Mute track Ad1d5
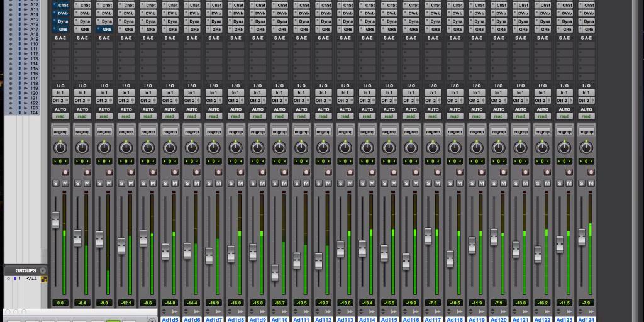The image size is (644, 322). click(175, 183)
